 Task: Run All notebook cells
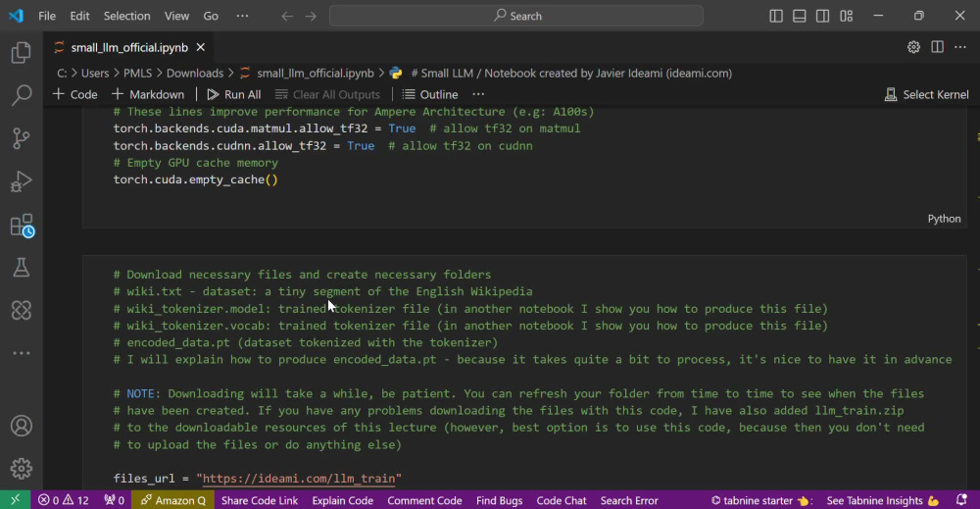coord(234,94)
